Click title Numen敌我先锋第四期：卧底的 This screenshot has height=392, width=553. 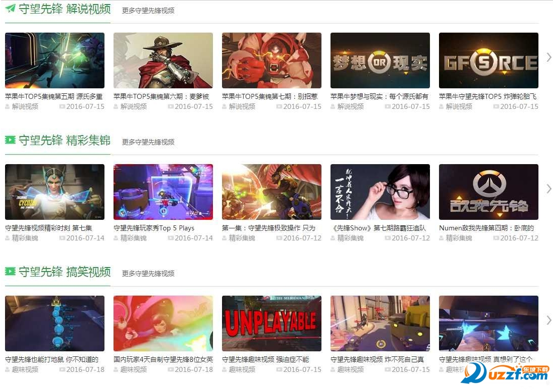(x=486, y=228)
